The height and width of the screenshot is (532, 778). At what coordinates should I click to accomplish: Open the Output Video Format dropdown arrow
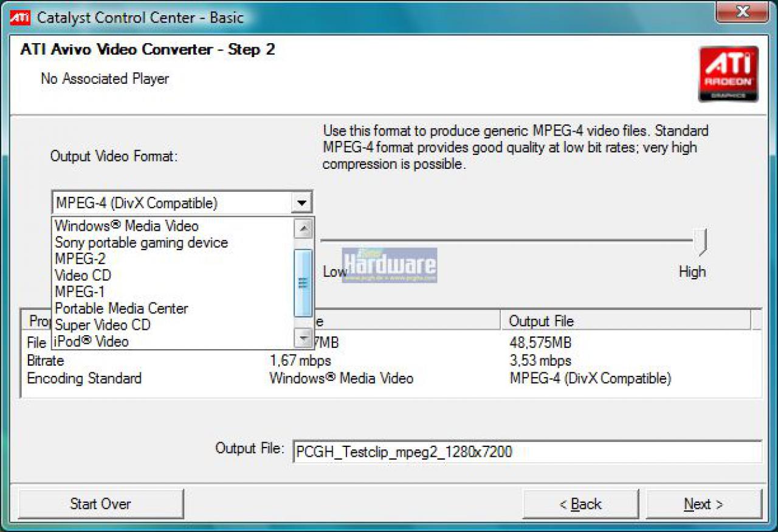(x=301, y=203)
